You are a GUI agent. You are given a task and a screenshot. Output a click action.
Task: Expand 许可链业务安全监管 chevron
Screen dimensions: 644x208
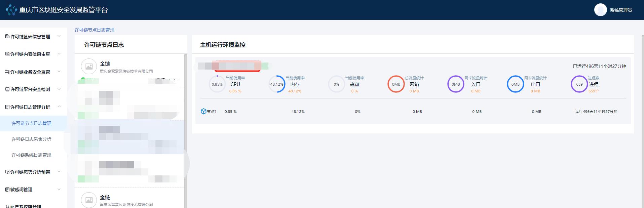coord(59,72)
